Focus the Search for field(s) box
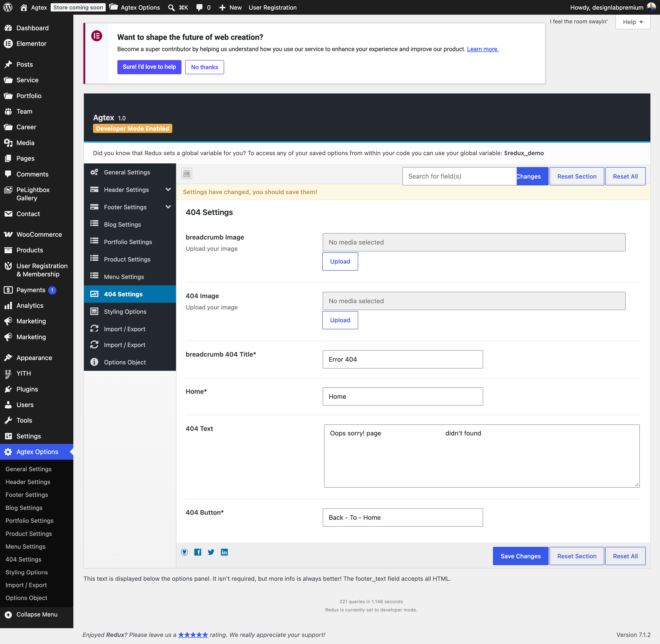Viewport: 660px width, 644px height. click(459, 176)
